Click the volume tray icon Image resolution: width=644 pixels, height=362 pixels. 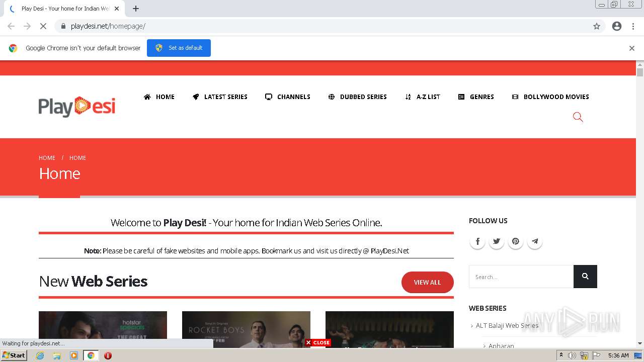[572, 355]
